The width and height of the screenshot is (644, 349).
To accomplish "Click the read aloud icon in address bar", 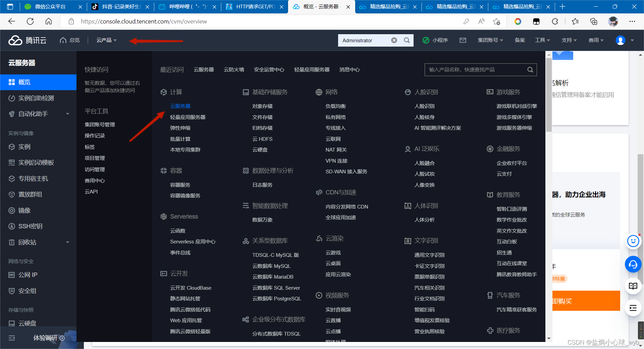I will (481, 21).
